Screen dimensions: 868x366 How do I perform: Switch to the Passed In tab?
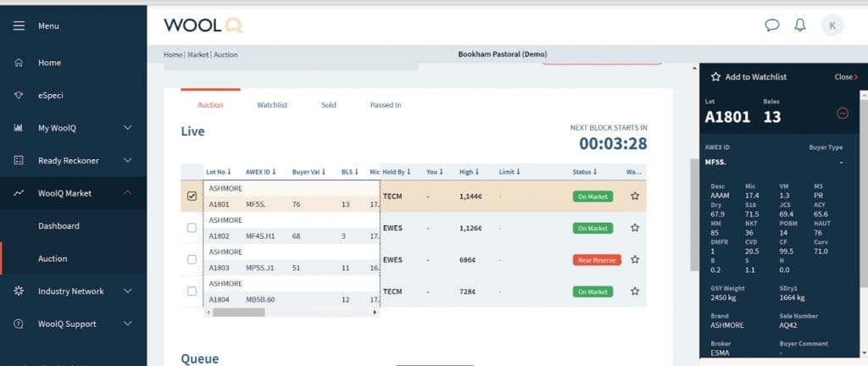386,105
